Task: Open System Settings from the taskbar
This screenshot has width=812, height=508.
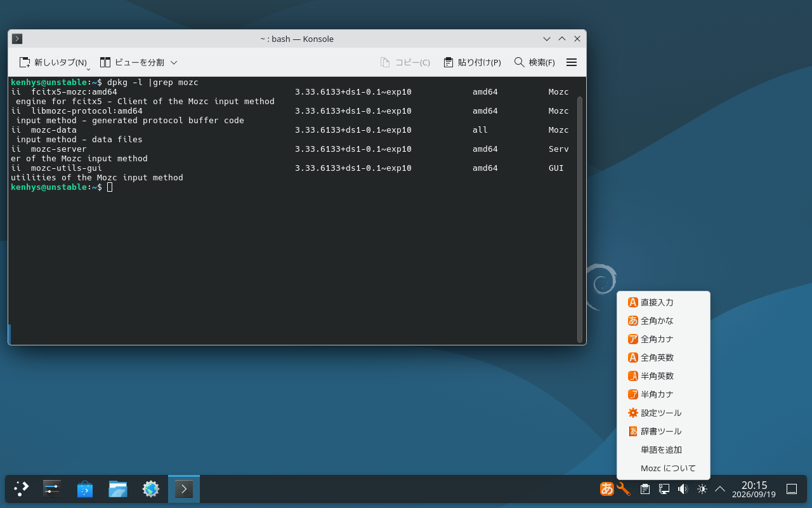Action: click(x=52, y=489)
